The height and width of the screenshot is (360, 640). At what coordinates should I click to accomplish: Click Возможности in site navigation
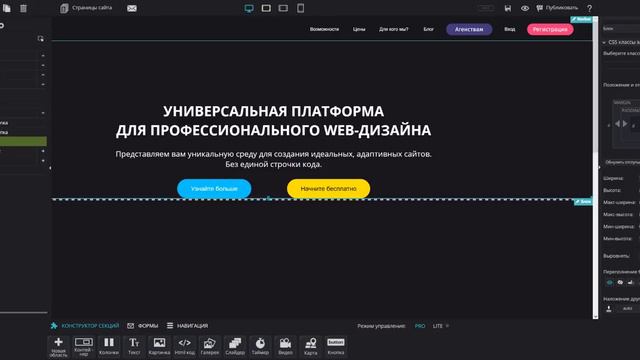(x=324, y=29)
